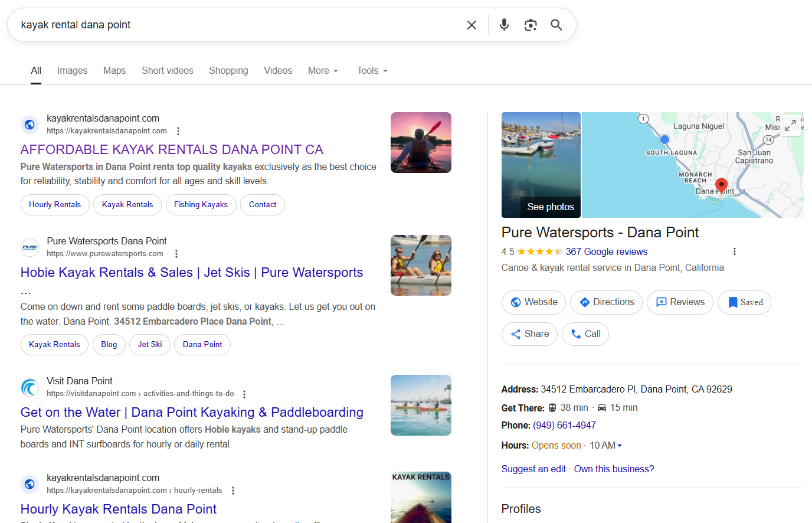Click Own this business? link
This screenshot has width=812, height=523.
614,469
